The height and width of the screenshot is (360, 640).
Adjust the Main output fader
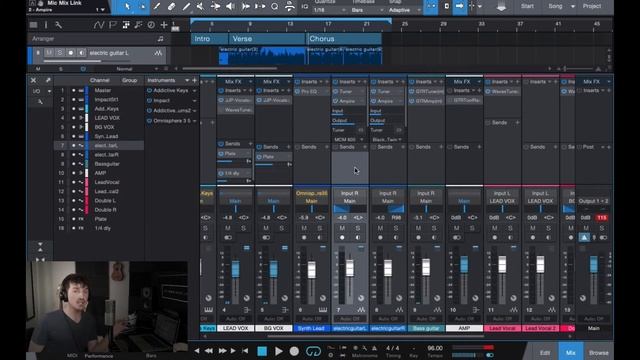[x=594, y=264]
